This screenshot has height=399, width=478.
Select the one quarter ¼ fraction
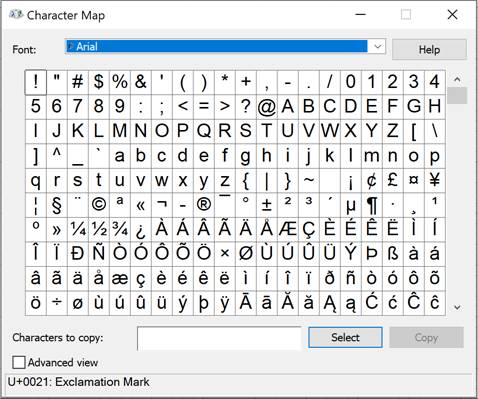pos(78,230)
